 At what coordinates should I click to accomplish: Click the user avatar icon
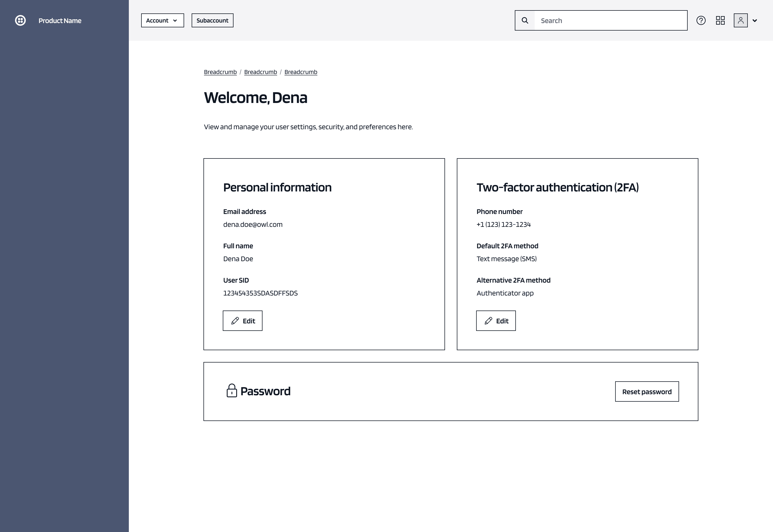point(740,20)
